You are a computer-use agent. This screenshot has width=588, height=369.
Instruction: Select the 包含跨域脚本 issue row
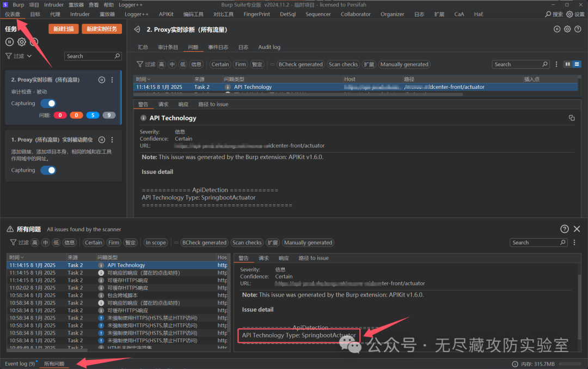(117, 295)
